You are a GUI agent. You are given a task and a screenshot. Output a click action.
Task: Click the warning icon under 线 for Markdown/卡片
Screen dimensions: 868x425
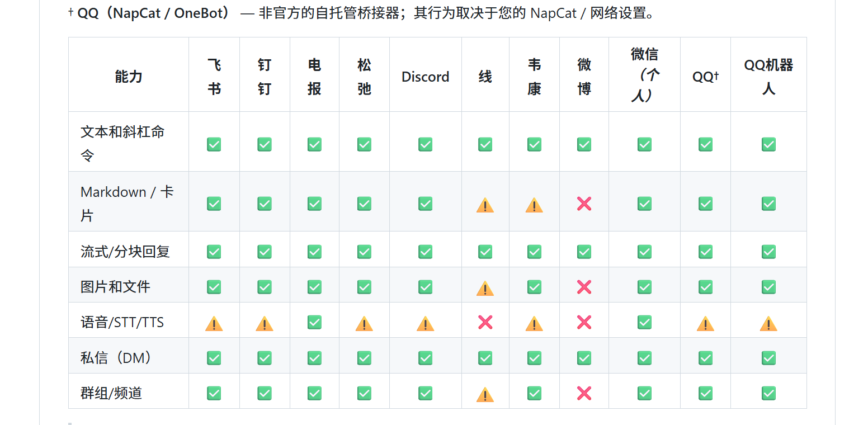coord(485,205)
